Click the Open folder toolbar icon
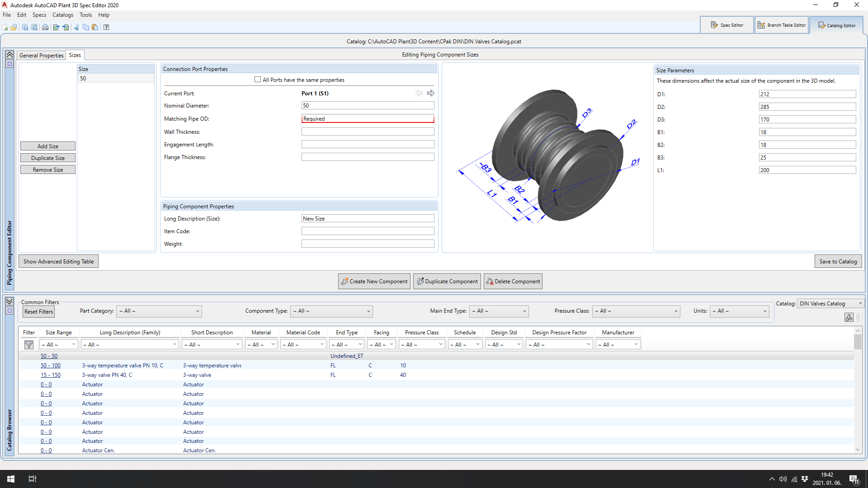Screen dimensions: 868x488 pos(14,27)
